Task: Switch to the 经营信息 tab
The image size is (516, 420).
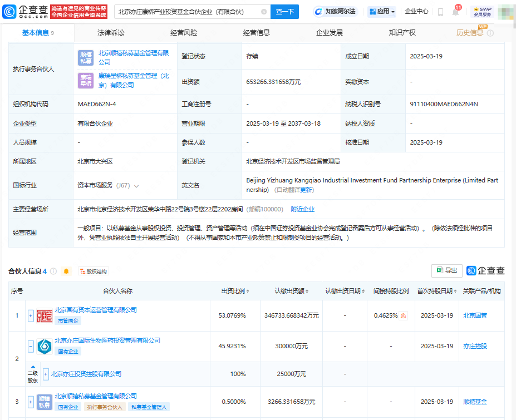Action: tap(257, 33)
